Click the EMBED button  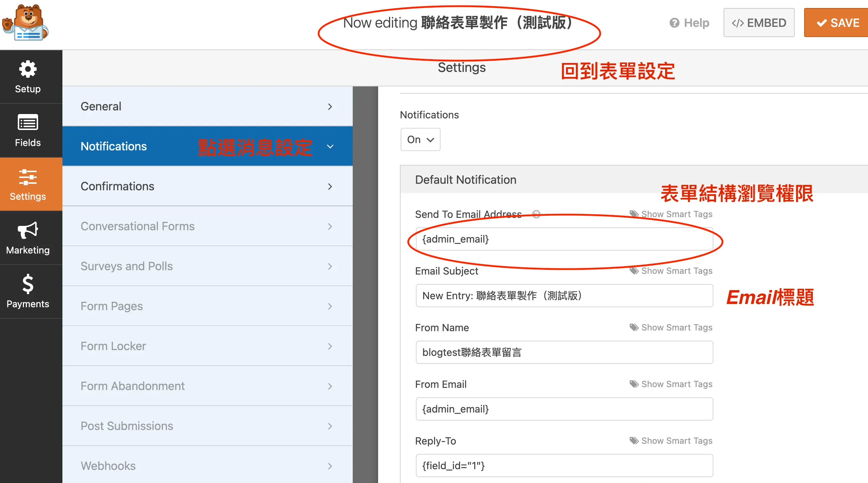point(759,23)
